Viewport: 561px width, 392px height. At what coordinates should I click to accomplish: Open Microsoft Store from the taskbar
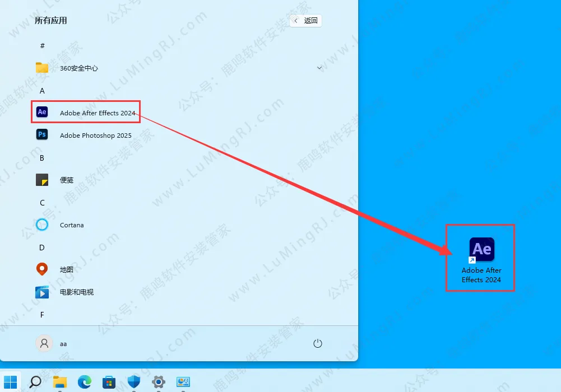tap(109, 382)
